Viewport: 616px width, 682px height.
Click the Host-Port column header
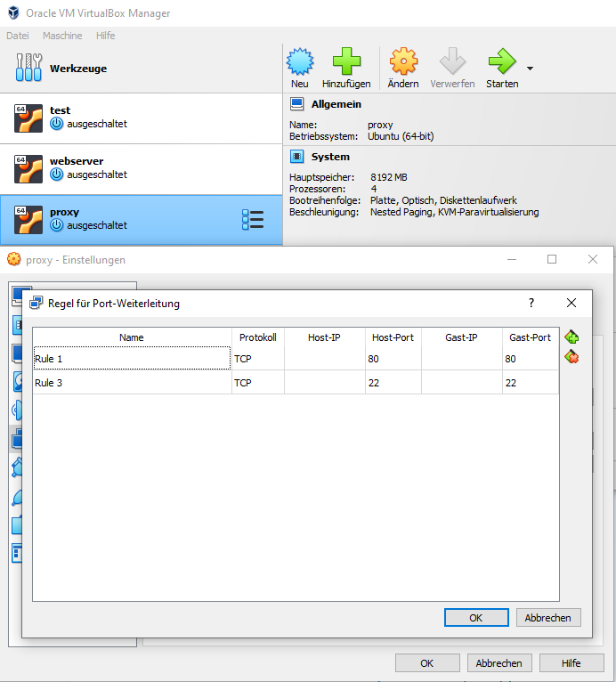393,337
